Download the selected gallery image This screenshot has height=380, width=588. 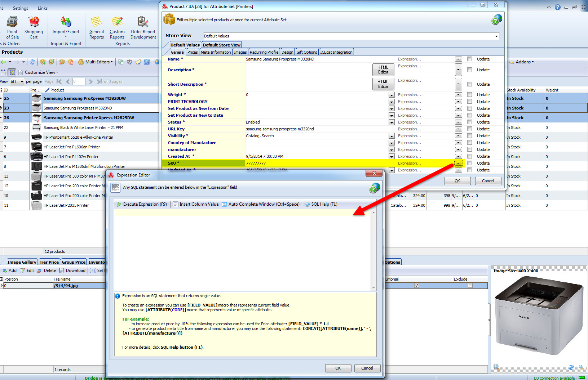72,271
